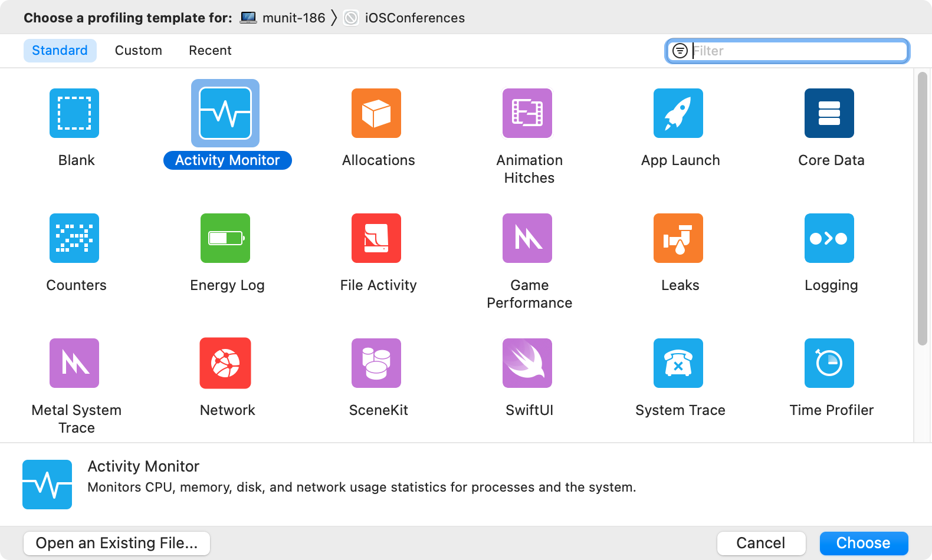Screen dimensions: 932x560
Task: Click the Allocations label text
Action: [x=379, y=160]
